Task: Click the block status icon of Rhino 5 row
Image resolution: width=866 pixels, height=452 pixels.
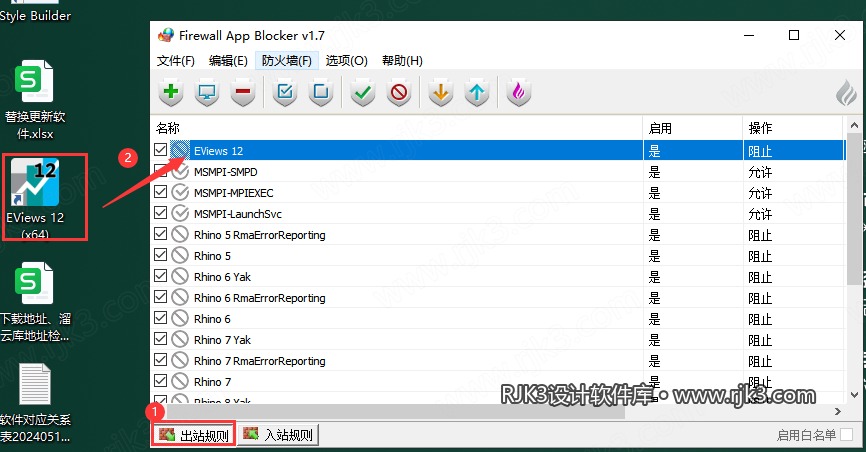Action: [179, 255]
